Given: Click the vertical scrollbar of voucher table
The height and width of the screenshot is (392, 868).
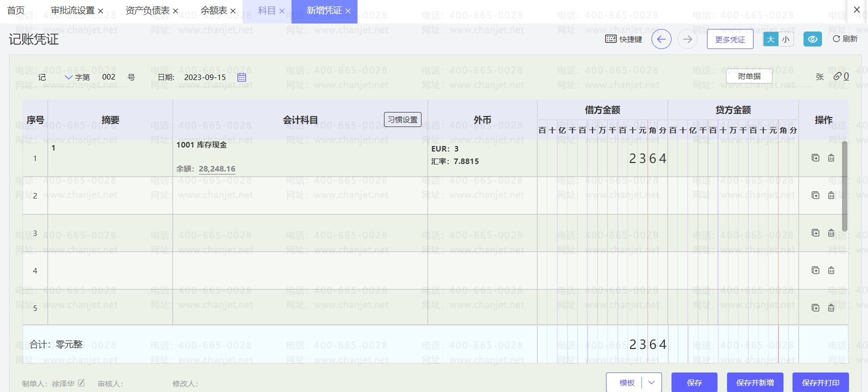Looking at the screenshot, I should 844,186.
